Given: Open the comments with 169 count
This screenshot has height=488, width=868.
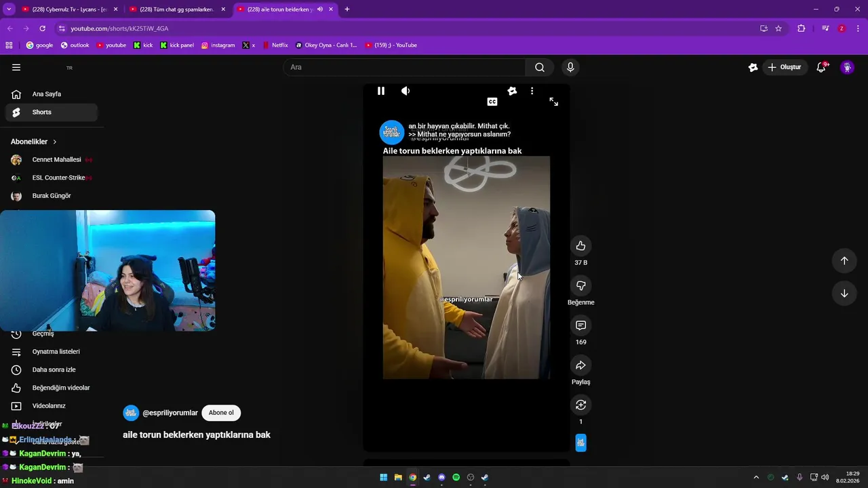Looking at the screenshot, I should click(580, 325).
